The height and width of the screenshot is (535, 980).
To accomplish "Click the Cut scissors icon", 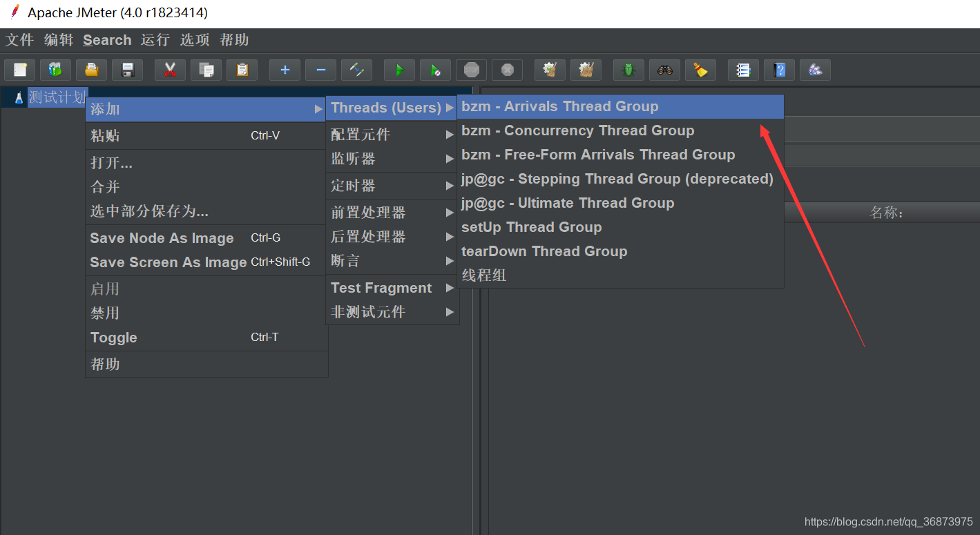I will 170,70.
